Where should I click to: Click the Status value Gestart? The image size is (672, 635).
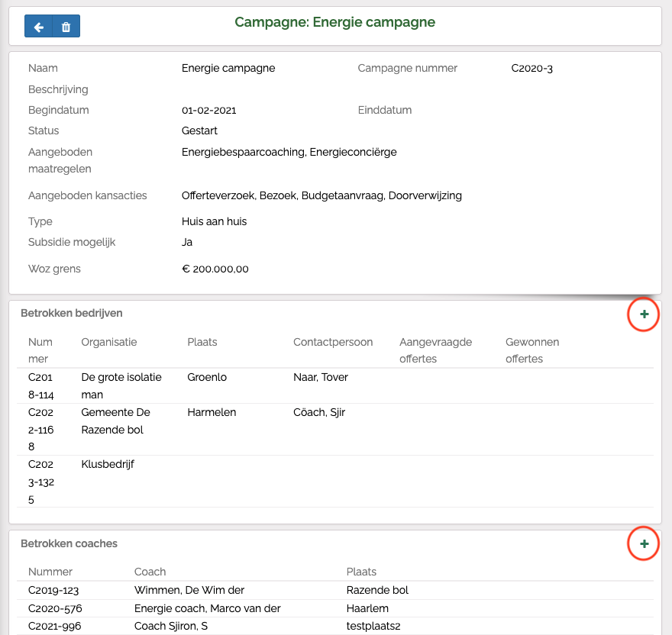(199, 131)
